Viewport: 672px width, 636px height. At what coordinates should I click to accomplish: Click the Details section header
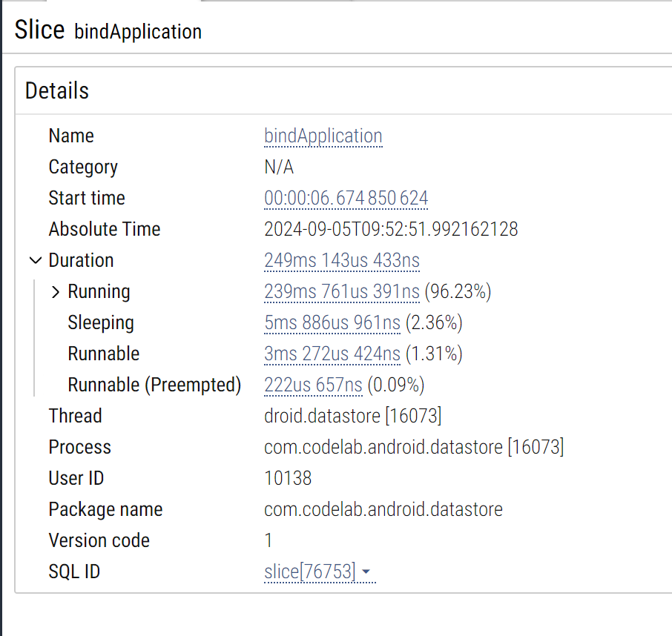coord(57,90)
